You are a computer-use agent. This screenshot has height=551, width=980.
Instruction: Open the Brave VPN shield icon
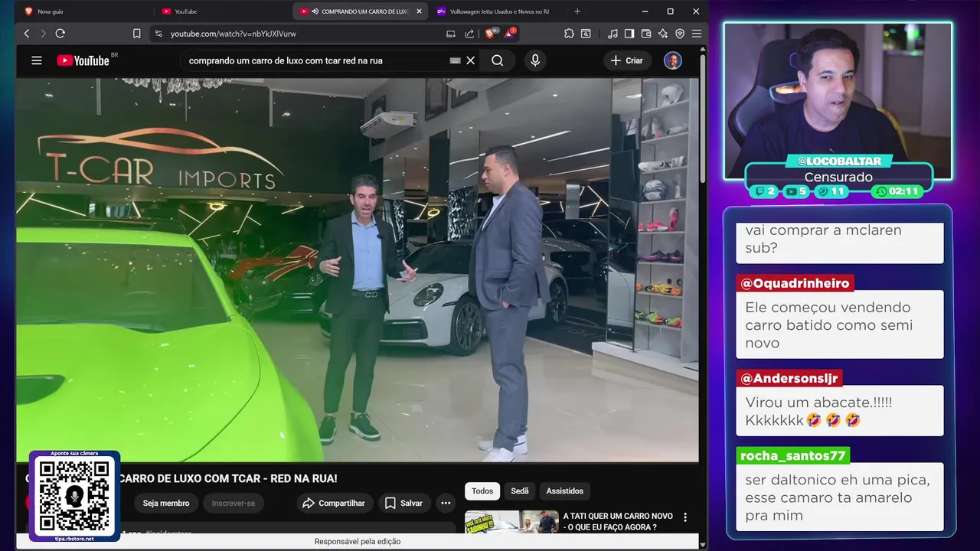(x=680, y=34)
